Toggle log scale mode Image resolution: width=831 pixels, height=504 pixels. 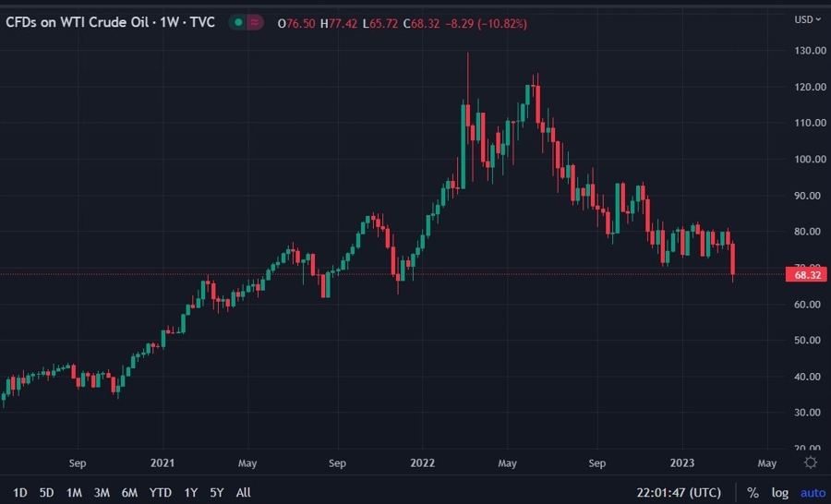click(780, 493)
